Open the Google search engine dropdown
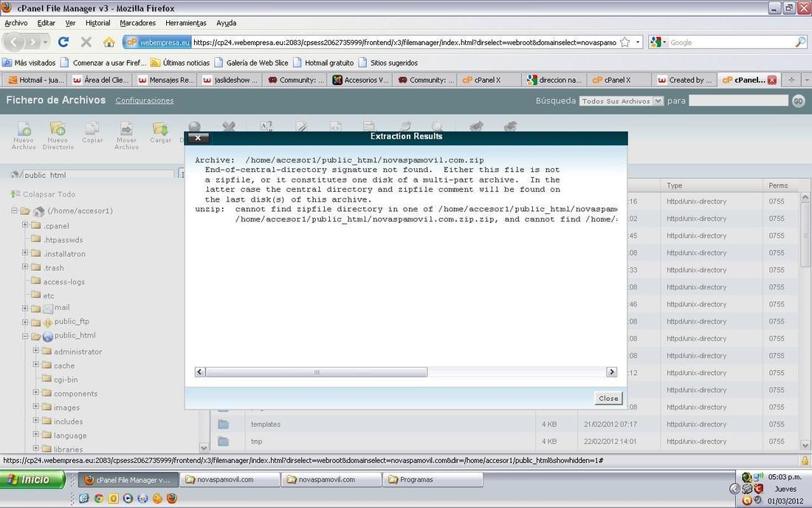 (658, 43)
